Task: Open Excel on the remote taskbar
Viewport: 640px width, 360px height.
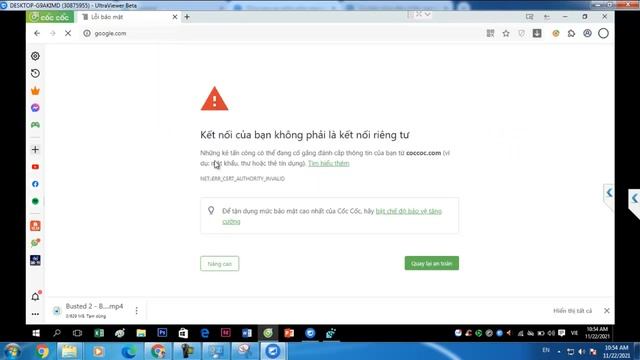Action: click(99, 333)
